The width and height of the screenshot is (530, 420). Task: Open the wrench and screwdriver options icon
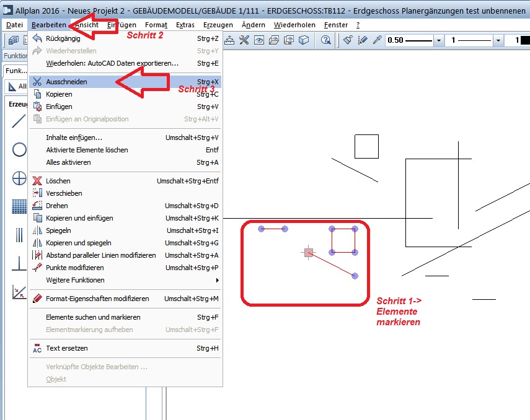tap(244, 40)
